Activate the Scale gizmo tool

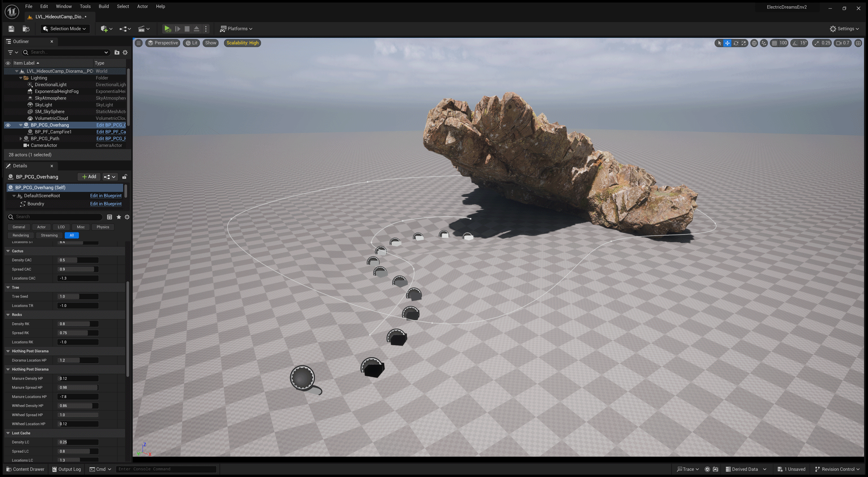[744, 43]
